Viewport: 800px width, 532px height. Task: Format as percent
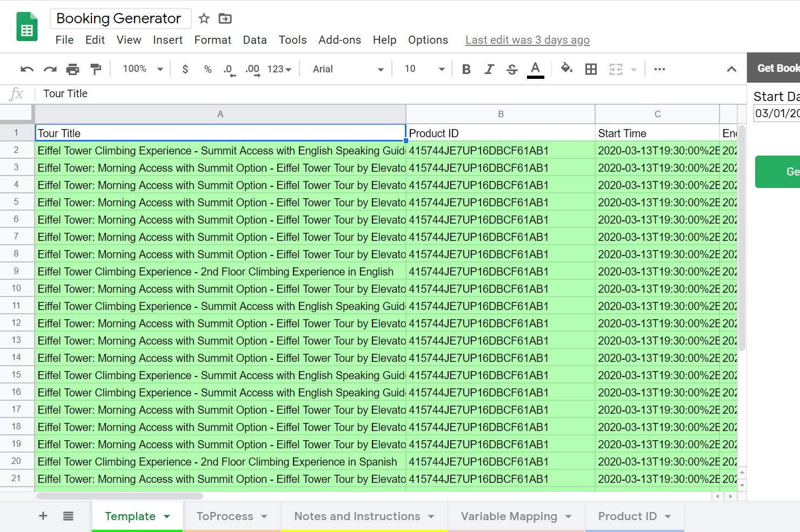coord(208,69)
